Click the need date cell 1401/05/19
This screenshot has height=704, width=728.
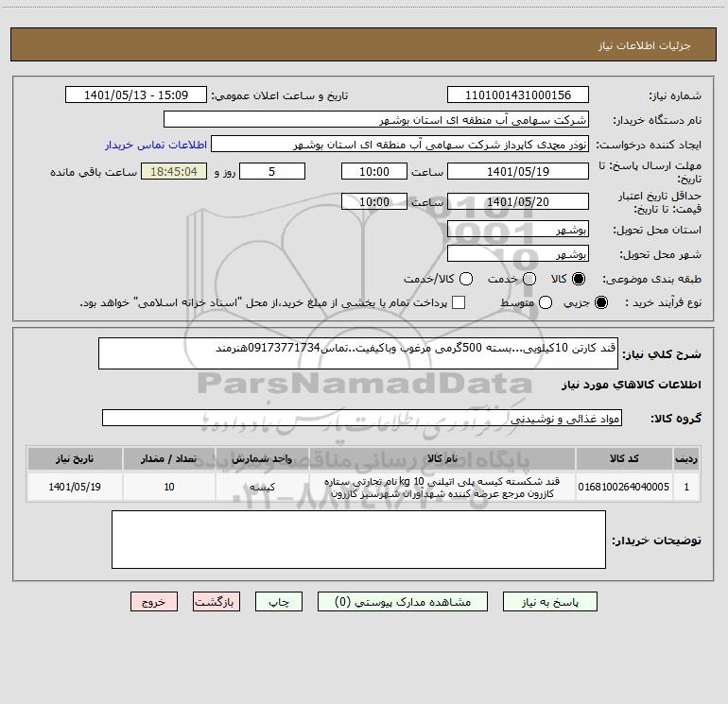coord(75,487)
